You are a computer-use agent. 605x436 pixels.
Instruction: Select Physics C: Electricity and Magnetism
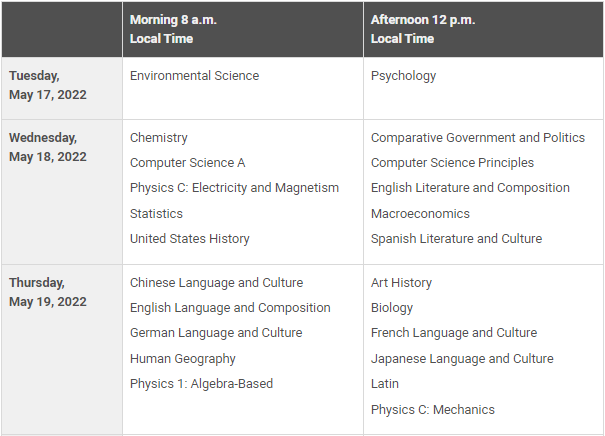(234, 188)
